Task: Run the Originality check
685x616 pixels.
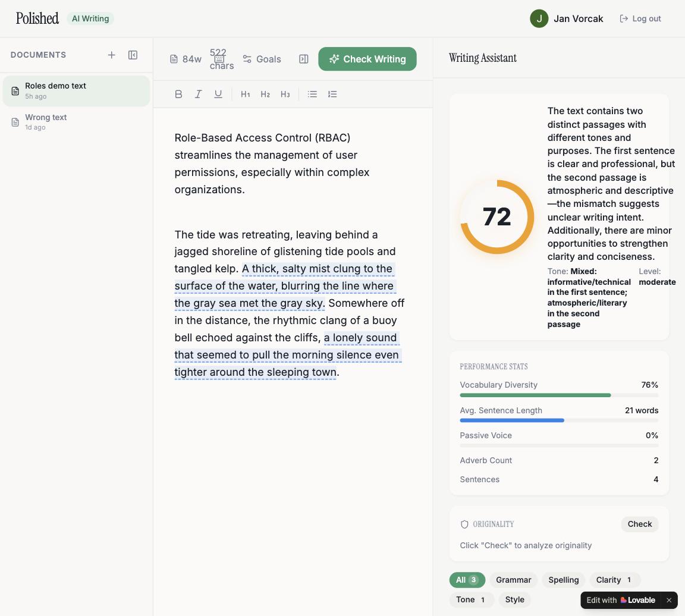Action: tap(639, 524)
